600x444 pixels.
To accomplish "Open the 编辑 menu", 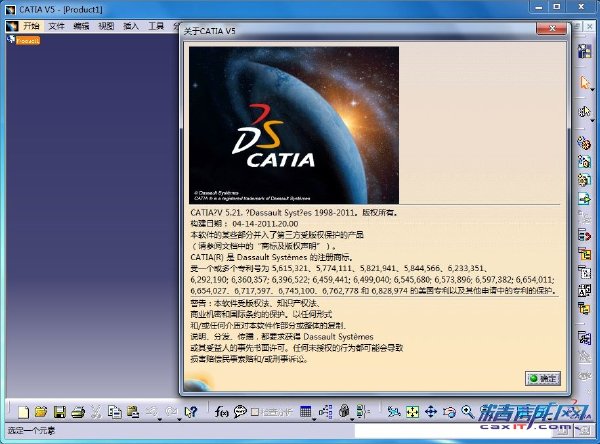I will point(81,26).
